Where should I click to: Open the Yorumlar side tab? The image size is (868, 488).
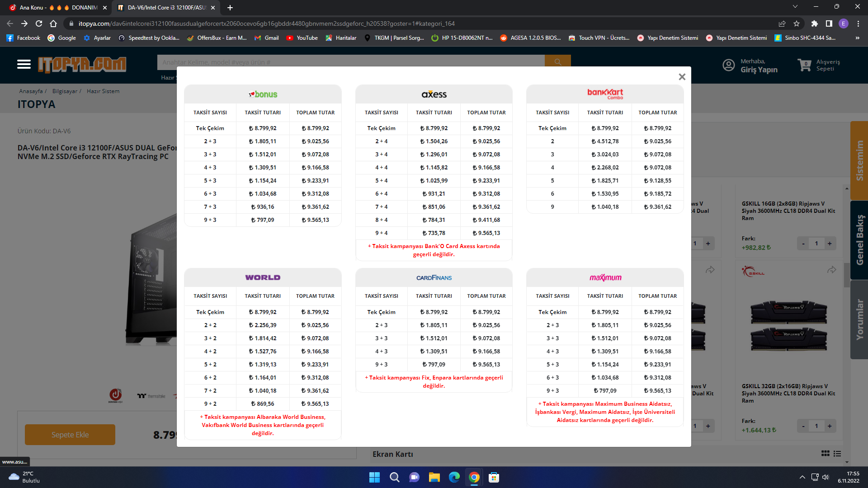click(859, 319)
